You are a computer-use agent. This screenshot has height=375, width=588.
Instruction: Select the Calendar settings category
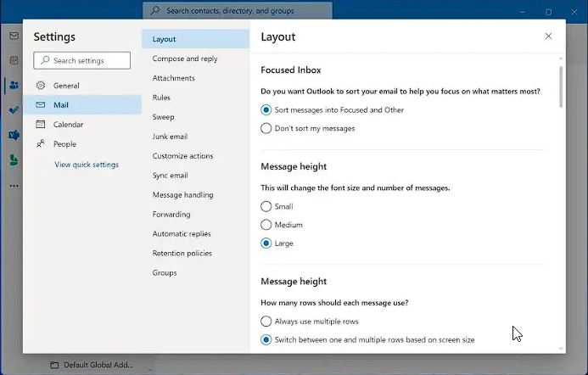tap(68, 125)
